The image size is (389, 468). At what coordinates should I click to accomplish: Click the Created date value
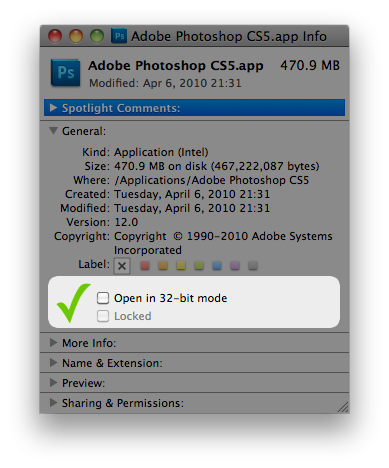pyautogui.click(x=192, y=194)
